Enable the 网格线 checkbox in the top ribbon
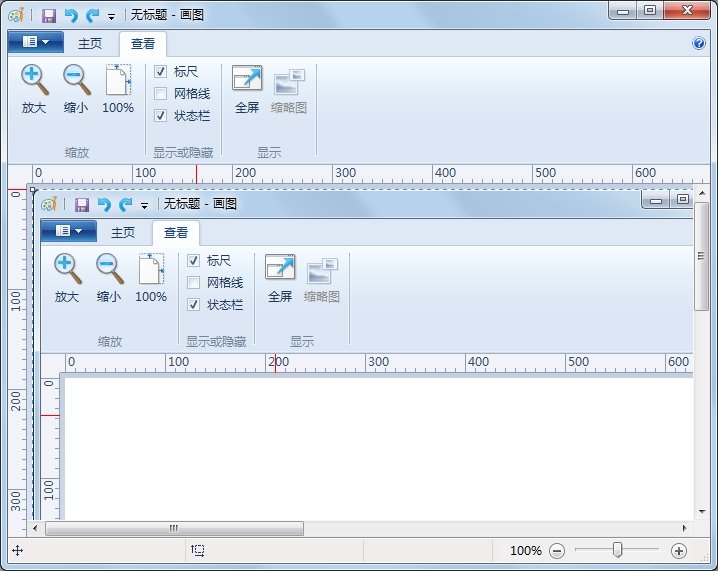Image resolution: width=718 pixels, height=571 pixels. click(160, 93)
